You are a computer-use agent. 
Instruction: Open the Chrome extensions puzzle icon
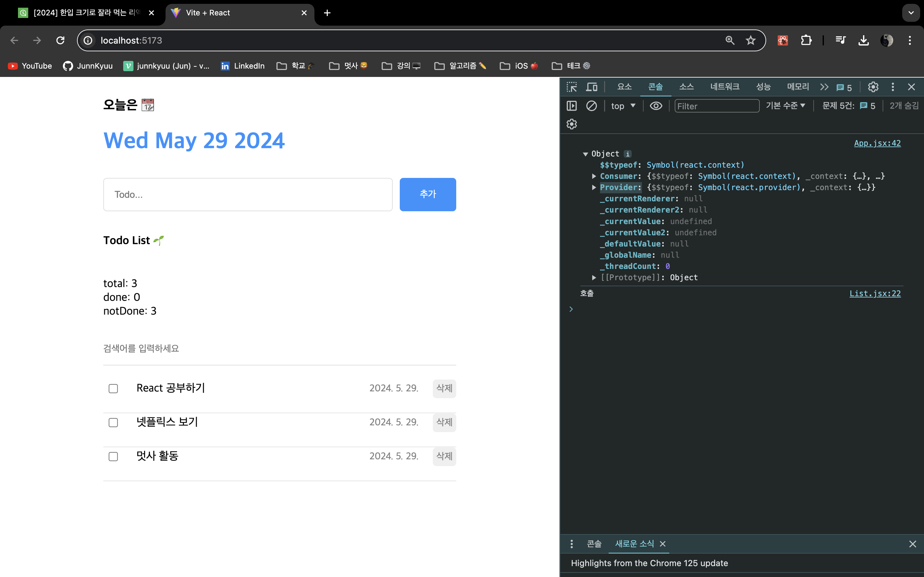click(x=806, y=40)
